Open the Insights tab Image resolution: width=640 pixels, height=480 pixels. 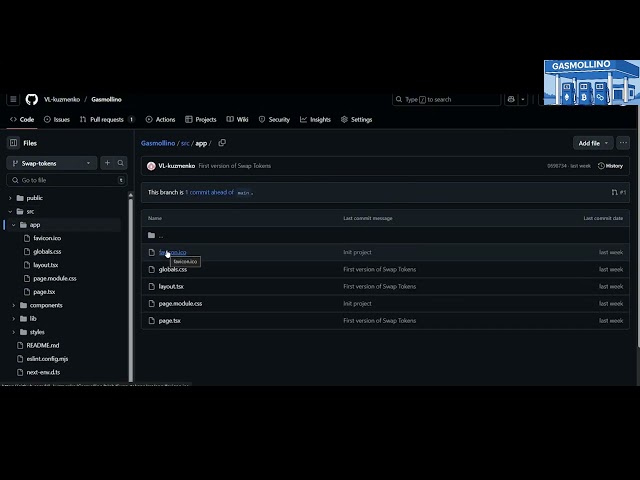tap(315, 119)
